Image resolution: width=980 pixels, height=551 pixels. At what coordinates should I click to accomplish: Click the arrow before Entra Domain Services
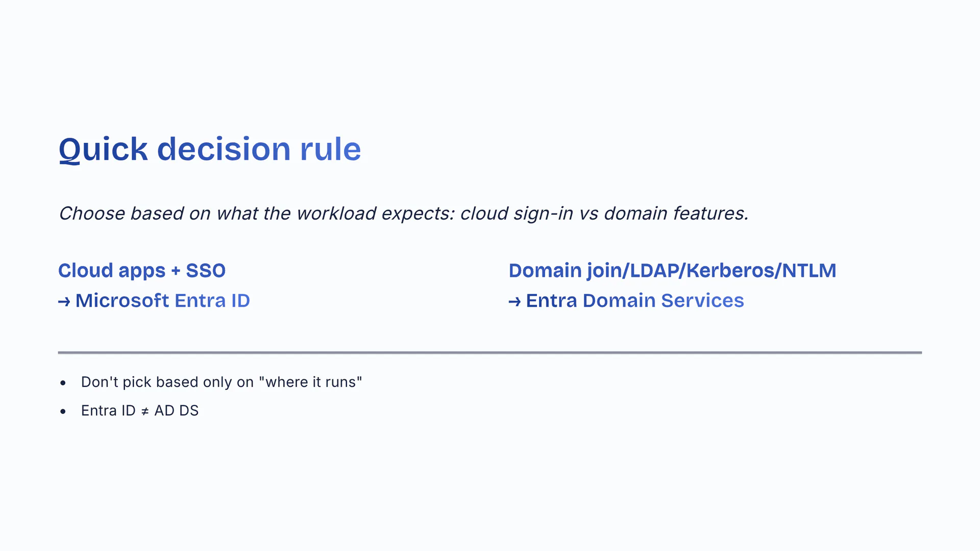point(514,302)
